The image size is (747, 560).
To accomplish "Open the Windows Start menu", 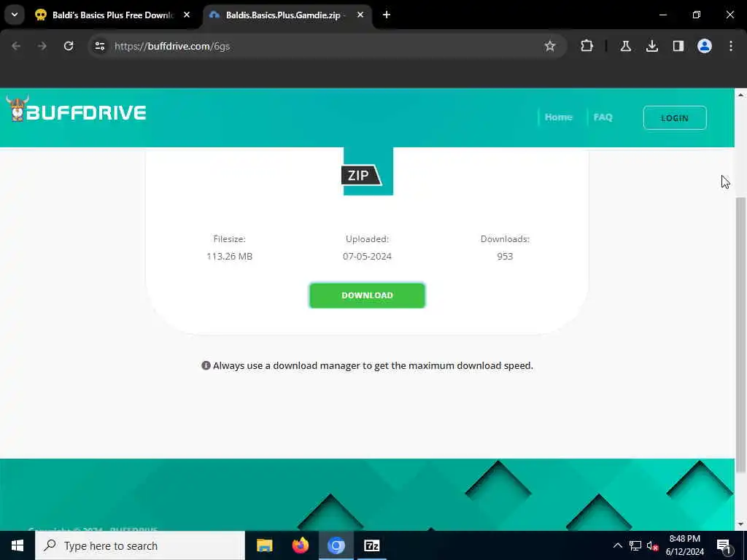I will 18,545.
